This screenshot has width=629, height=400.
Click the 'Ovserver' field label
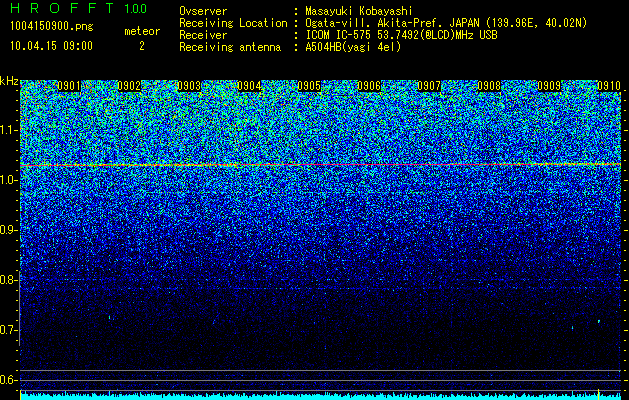tap(203, 11)
